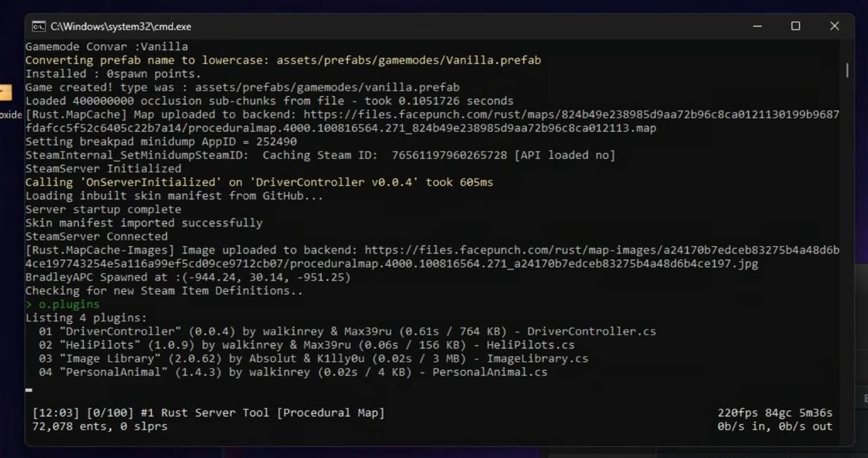Click the 'Game created! type was' line
Image resolution: width=868 pixels, height=458 pixels.
[x=242, y=87]
